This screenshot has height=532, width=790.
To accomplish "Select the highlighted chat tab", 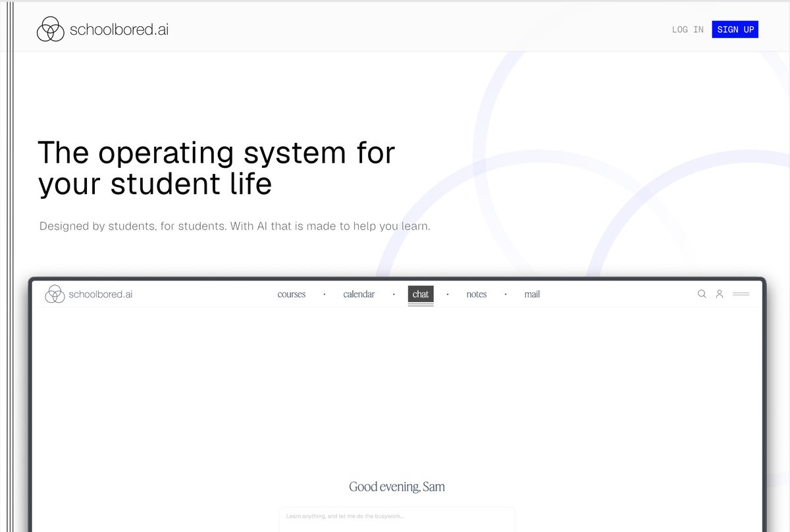I will (x=421, y=294).
